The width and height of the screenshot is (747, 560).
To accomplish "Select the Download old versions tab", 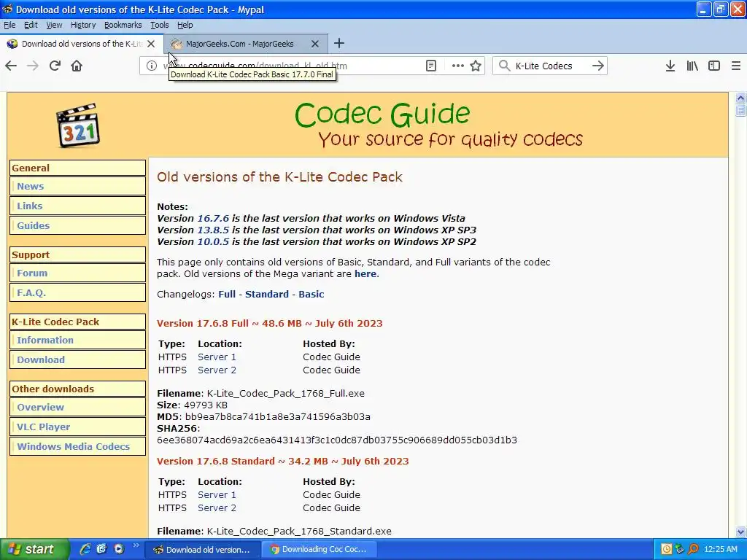I will point(81,44).
